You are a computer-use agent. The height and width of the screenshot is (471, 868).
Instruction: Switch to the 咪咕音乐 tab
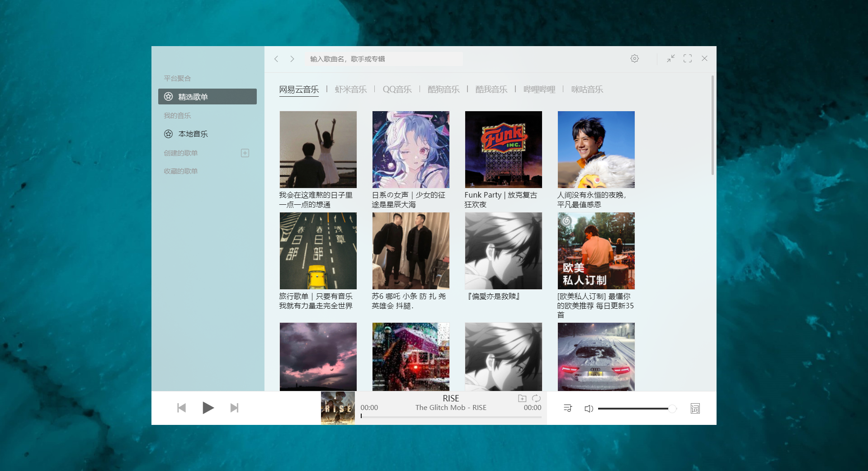coord(587,89)
